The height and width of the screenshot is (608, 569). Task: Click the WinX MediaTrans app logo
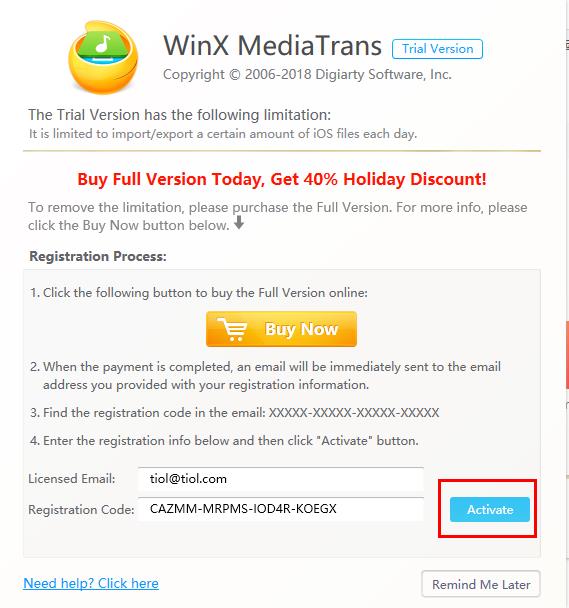pos(103,57)
